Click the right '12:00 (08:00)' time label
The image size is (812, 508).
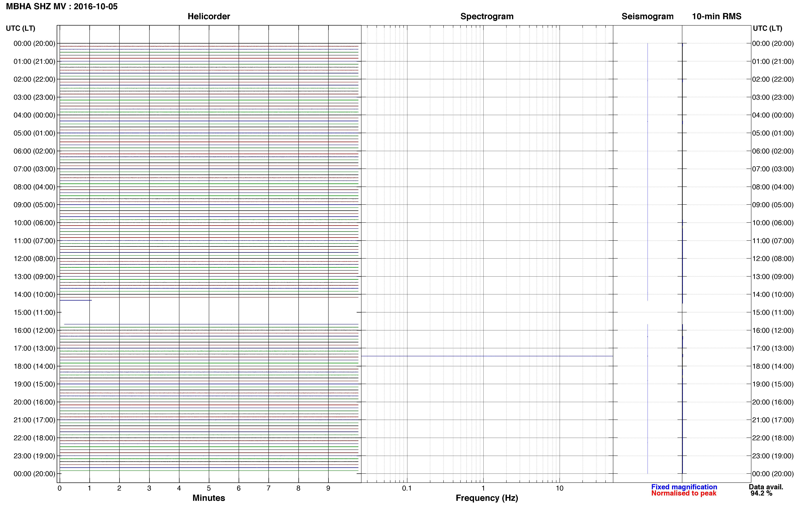point(773,259)
